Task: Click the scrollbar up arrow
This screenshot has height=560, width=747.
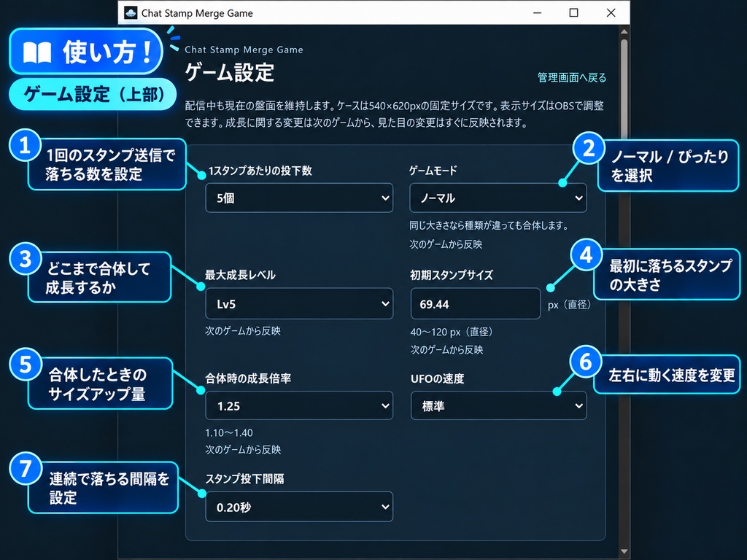Action: tap(624, 31)
